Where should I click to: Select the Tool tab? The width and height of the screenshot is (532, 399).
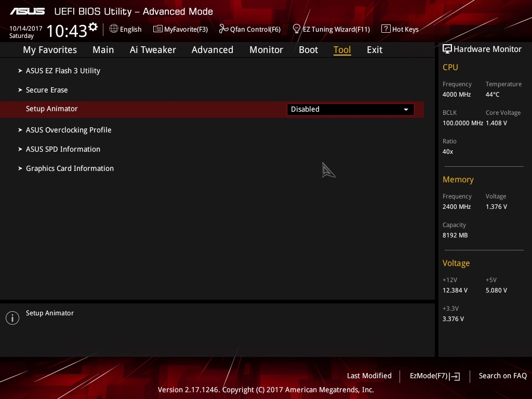pyautogui.click(x=342, y=50)
